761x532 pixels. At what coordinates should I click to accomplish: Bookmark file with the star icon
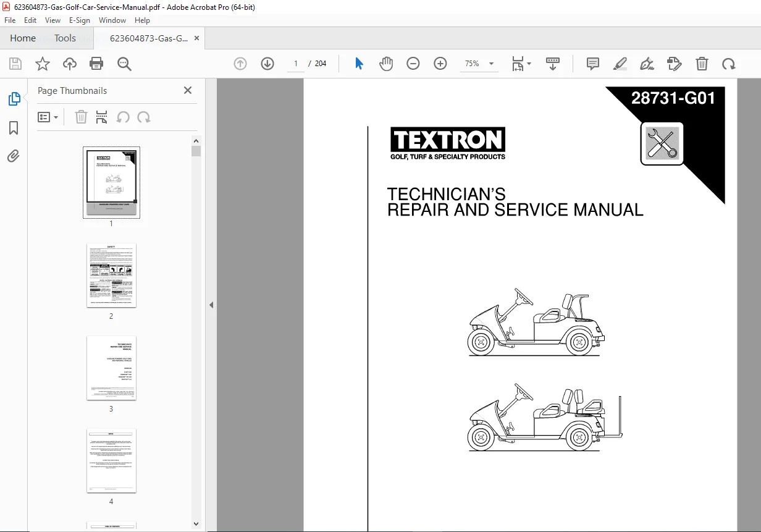[x=43, y=64]
